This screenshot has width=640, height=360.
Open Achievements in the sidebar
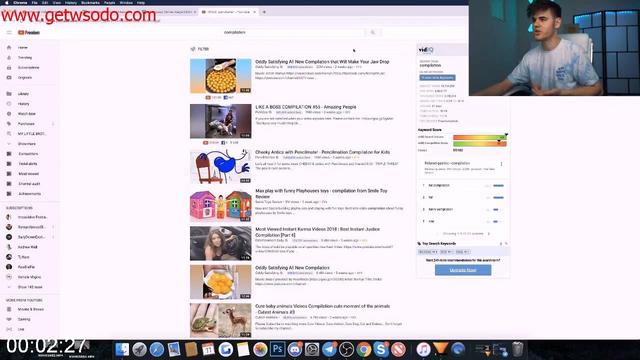tap(29, 194)
